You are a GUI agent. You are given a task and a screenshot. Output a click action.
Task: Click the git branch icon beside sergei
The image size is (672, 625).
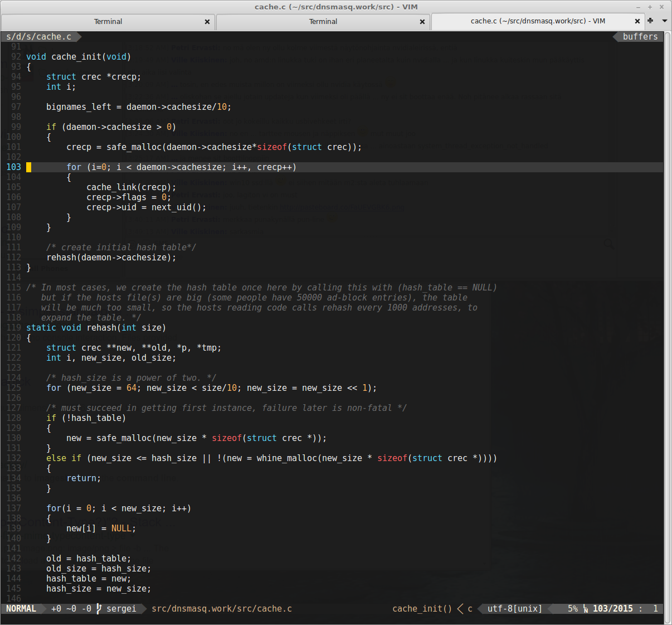[99, 609]
